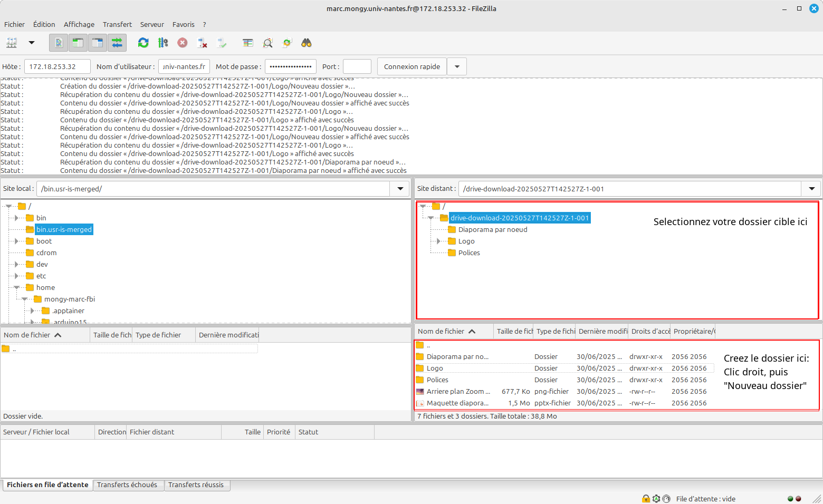Toggle the transfer queue panel

[117, 43]
